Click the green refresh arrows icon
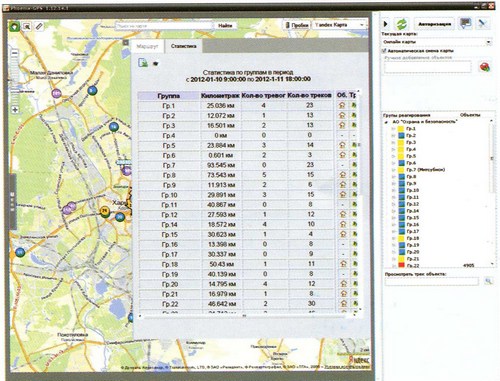This screenshot has height=381, width=500. click(402, 24)
